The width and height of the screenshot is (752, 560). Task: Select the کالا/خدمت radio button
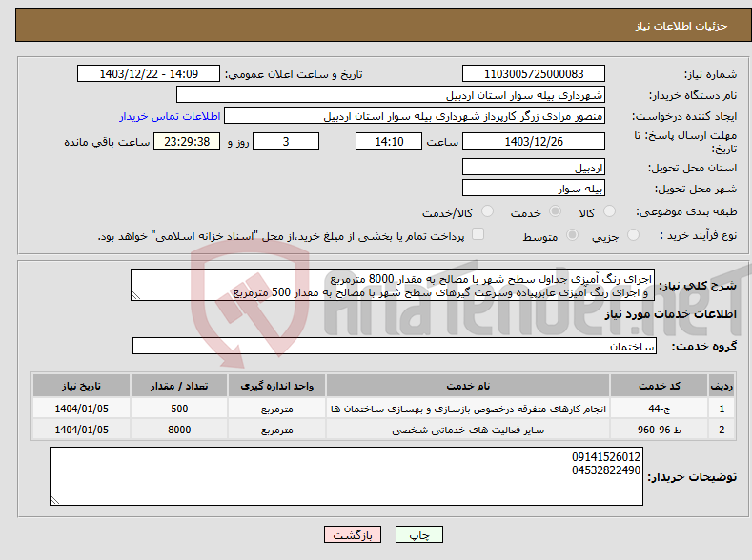(487, 211)
